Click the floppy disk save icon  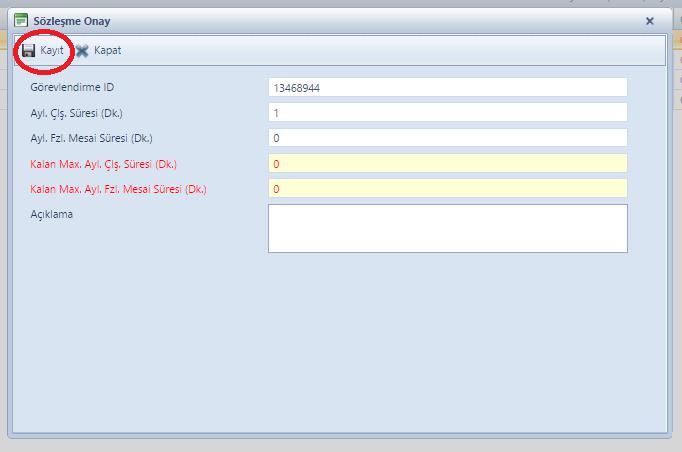pos(28,50)
